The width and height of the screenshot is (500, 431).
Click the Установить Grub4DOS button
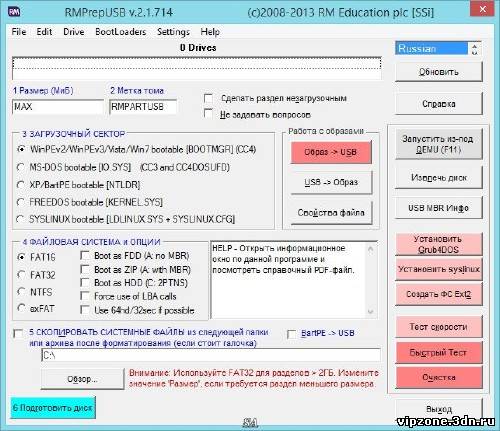439,244
